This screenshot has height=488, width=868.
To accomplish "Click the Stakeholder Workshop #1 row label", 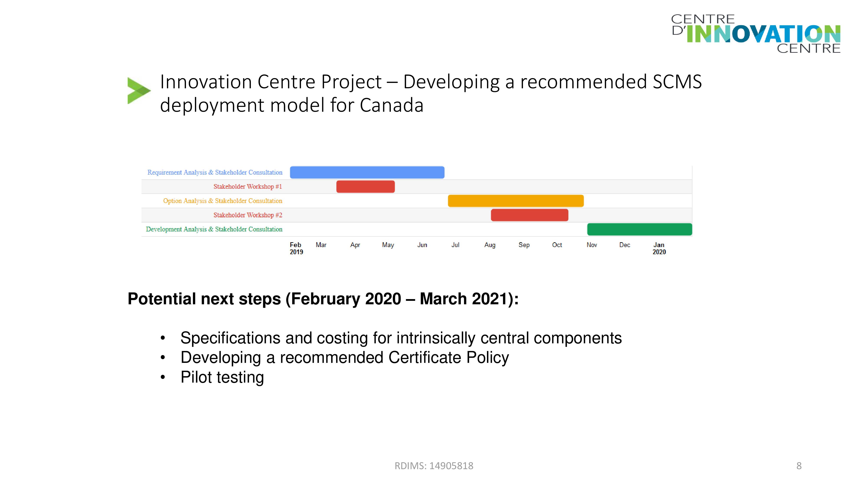I will [248, 187].
